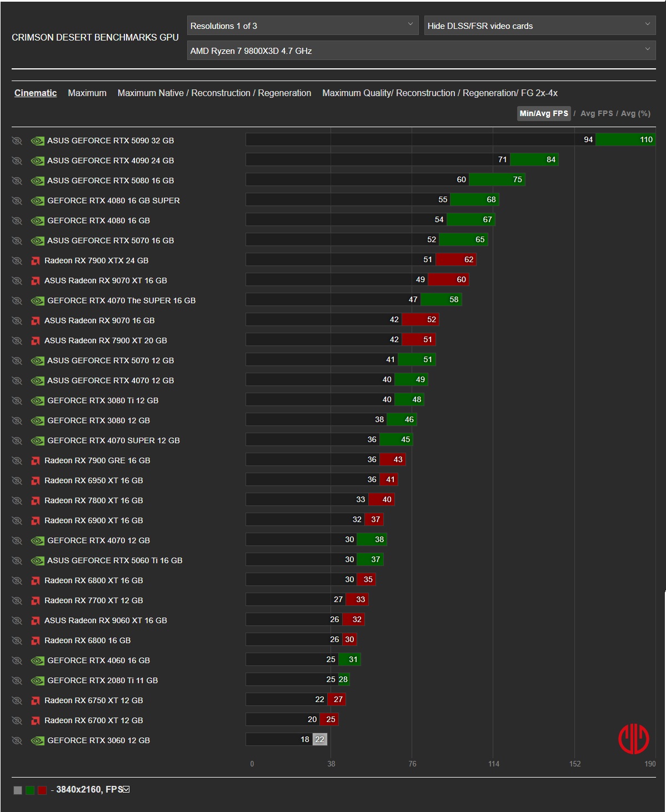Select the Cinematic preset tab
666x812 pixels.
36,93
